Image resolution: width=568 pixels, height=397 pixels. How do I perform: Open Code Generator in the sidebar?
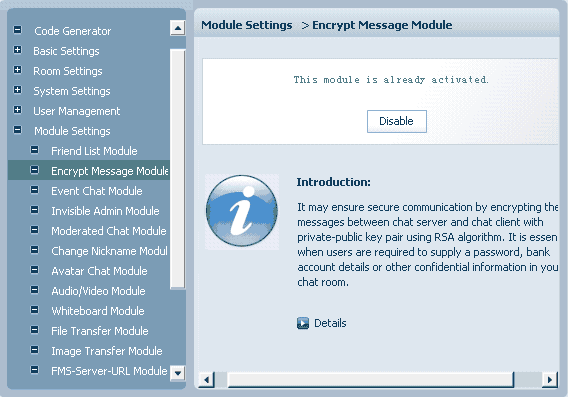(72, 31)
